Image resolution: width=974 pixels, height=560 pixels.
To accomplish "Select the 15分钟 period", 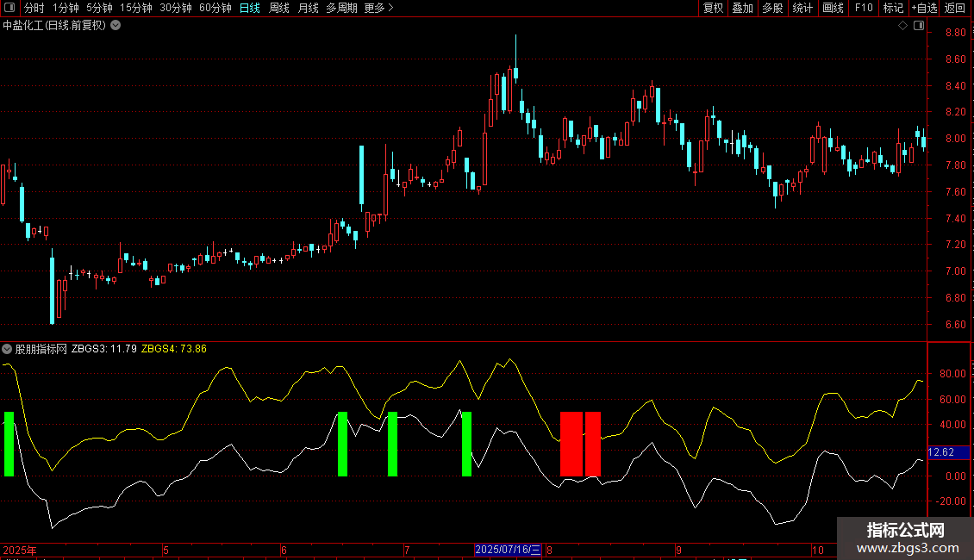I will pos(136,8).
